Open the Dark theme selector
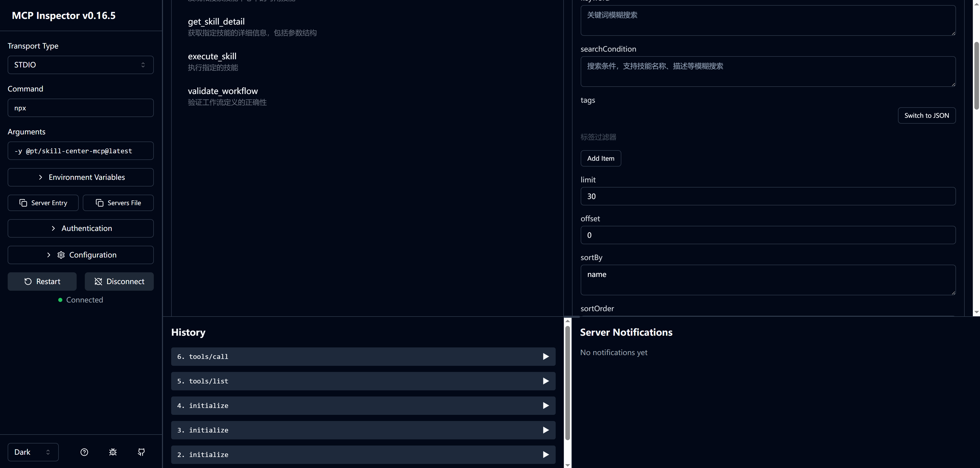Image resolution: width=980 pixels, height=468 pixels. point(33,452)
